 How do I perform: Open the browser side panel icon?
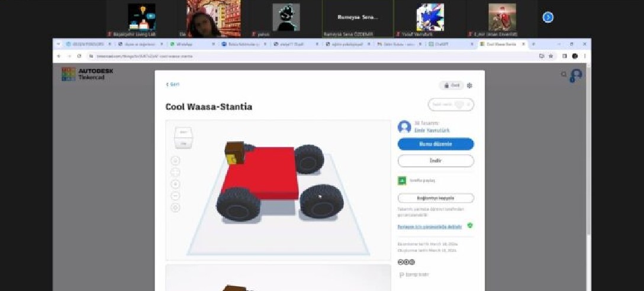(x=565, y=56)
